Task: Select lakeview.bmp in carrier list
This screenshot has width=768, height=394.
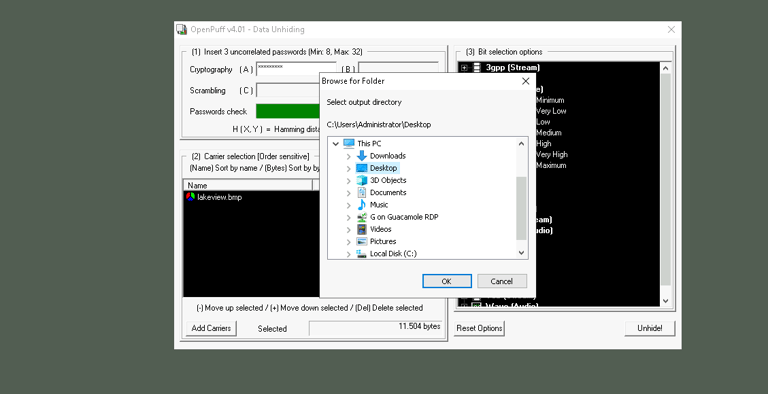Action: (219, 197)
